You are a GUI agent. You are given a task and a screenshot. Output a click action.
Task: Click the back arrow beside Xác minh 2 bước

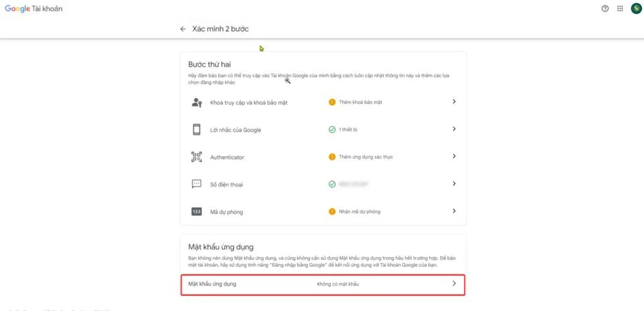tap(183, 29)
